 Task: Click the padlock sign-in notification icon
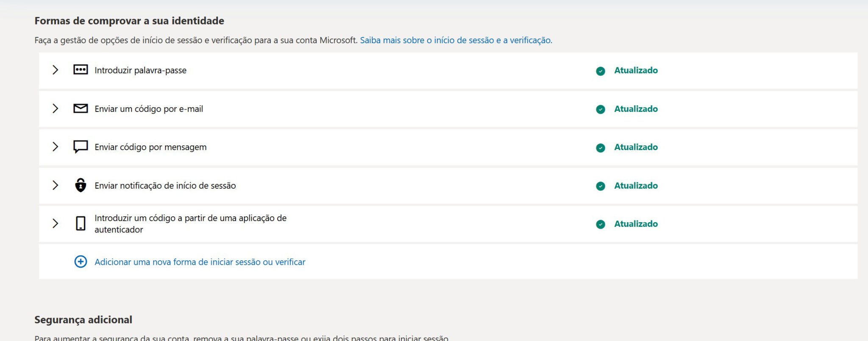[x=81, y=185]
